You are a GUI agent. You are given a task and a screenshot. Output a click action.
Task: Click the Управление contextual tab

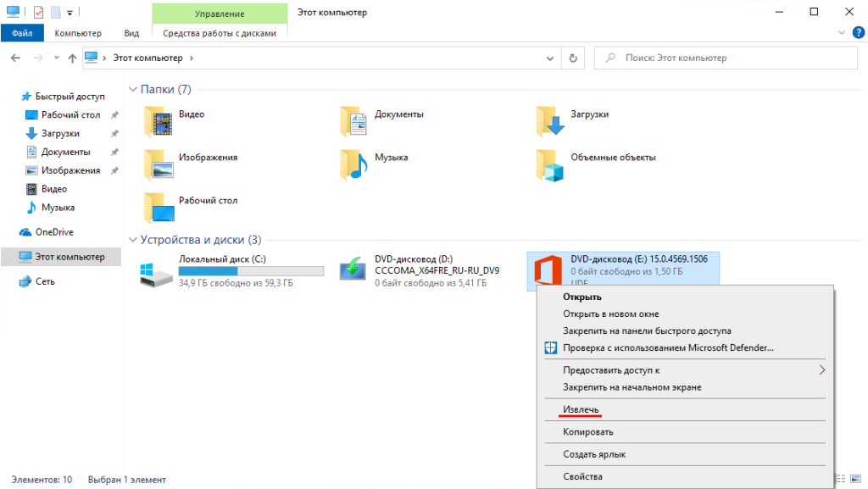tap(220, 14)
